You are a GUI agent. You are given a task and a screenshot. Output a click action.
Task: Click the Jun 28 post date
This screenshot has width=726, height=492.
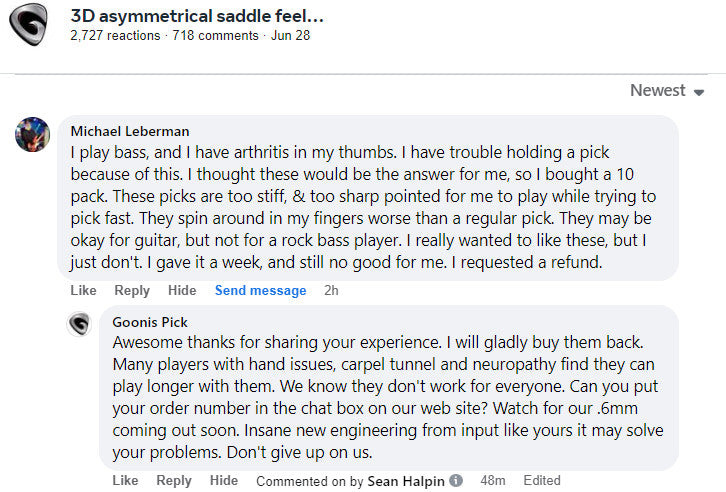(x=290, y=35)
